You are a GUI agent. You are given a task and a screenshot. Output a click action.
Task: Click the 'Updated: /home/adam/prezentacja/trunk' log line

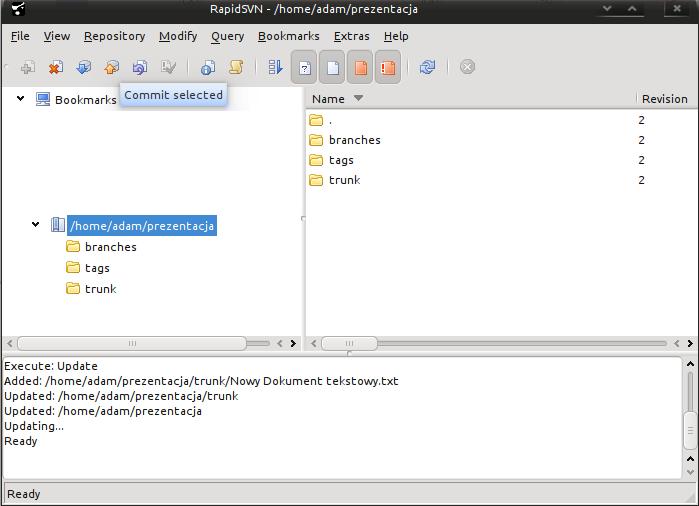click(x=121, y=396)
